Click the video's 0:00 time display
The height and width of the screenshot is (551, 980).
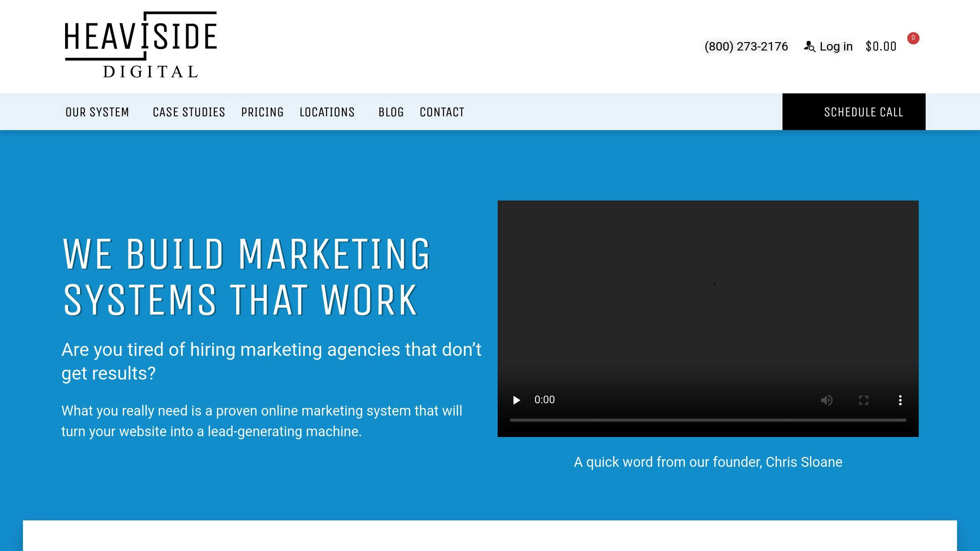tap(544, 400)
